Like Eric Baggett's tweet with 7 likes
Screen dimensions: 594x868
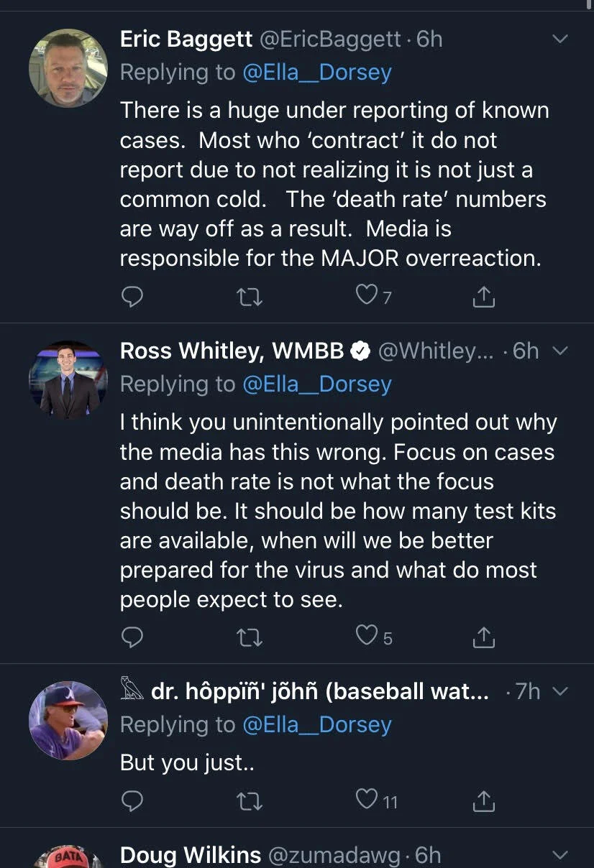click(x=375, y=295)
